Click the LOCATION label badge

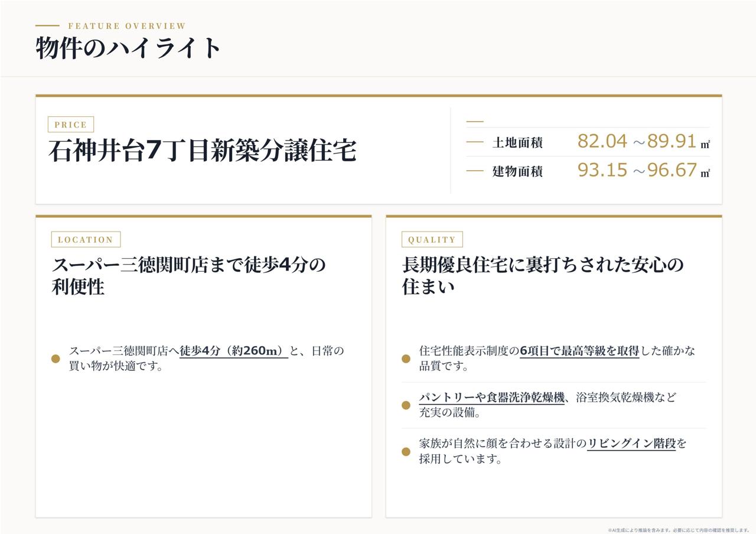tap(86, 239)
